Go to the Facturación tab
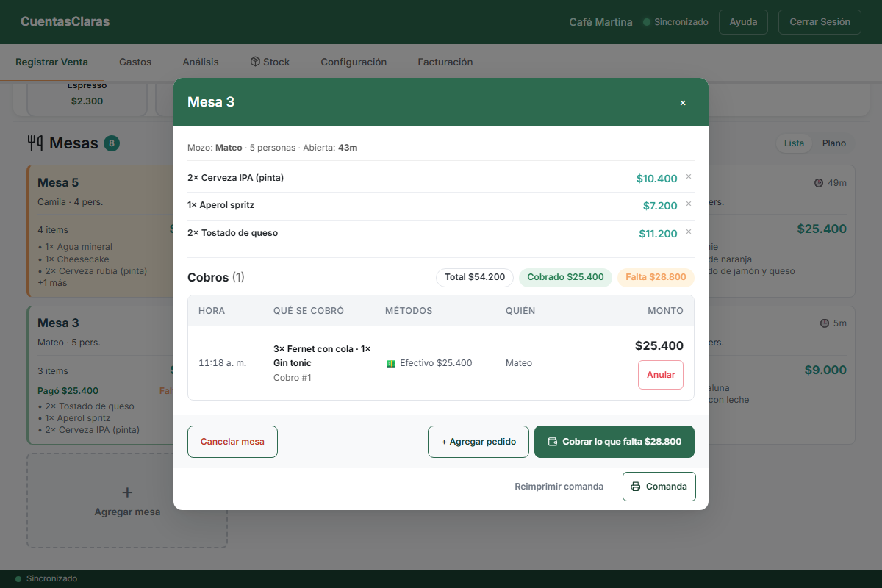The height and width of the screenshot is (588, 882). (x=445, y=62)
